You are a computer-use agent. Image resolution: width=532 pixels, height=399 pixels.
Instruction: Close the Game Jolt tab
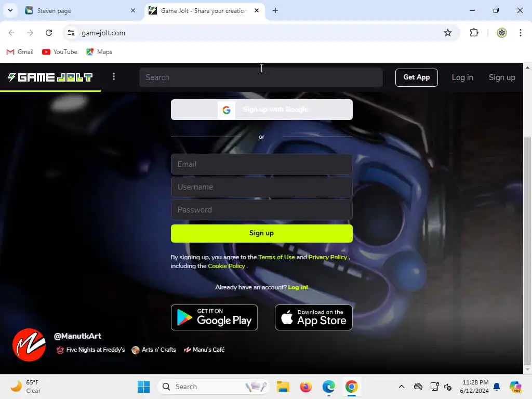coord(257,10)
